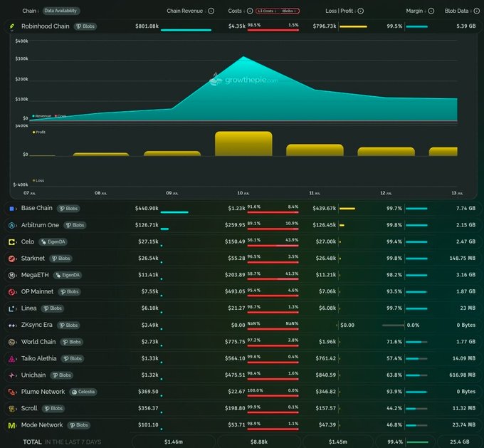The height and width of the screenshot is (448, 484).
Task: Click Celo yellow logo icon
Action: point(11,242)
